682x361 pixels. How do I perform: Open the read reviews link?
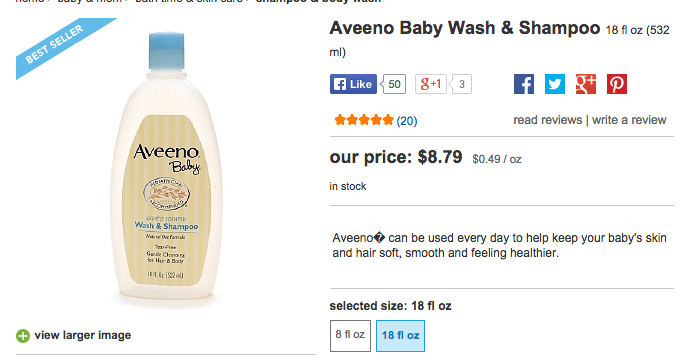pos(548,120)
